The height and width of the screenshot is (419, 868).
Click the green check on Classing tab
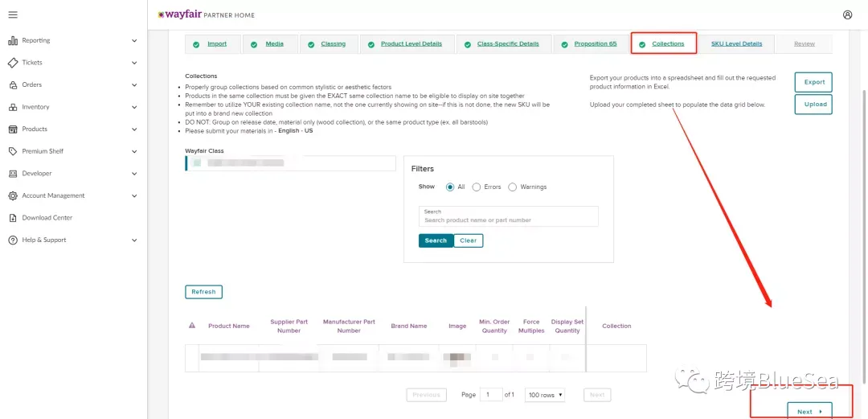tap(311, 45)
